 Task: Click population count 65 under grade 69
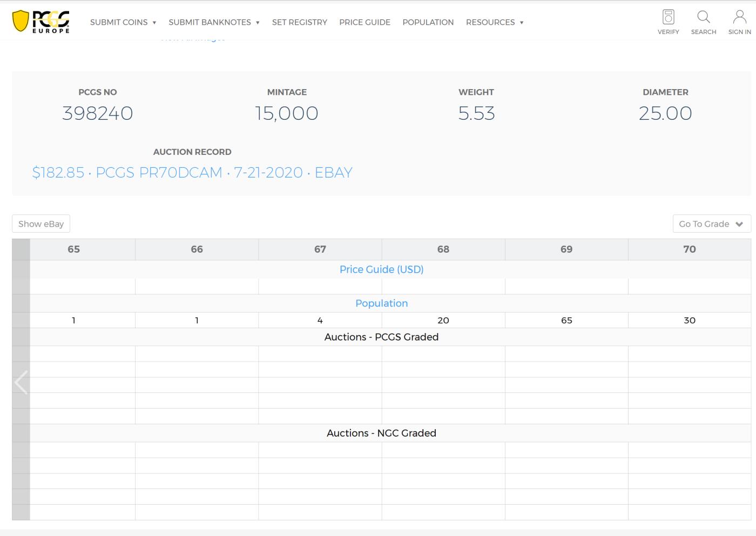coord(566,320)
